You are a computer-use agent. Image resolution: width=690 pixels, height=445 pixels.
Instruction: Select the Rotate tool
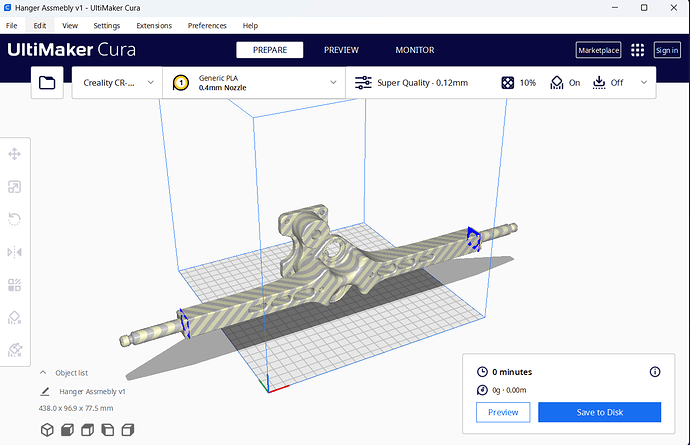tap(15, 219)
